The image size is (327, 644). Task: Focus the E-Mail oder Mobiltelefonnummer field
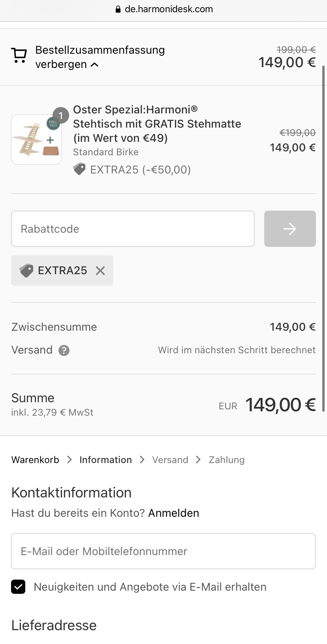pos(163,551)
